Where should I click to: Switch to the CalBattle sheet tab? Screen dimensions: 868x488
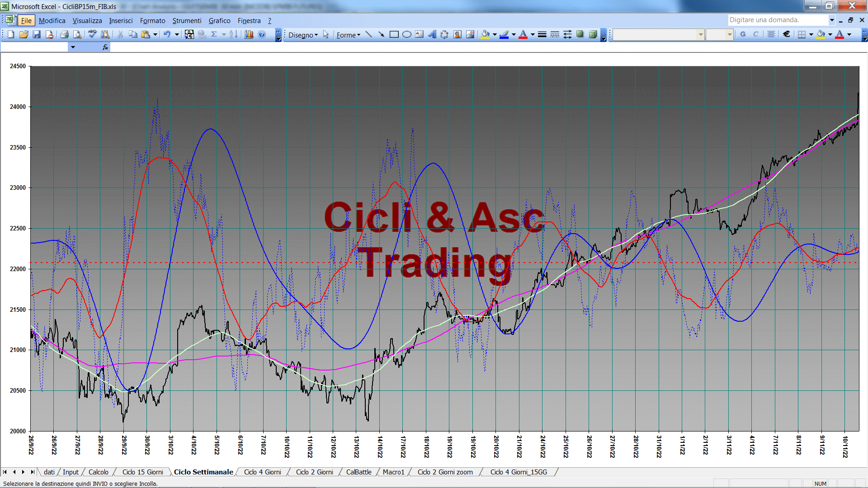pyautogui.click(x=359, y=472)
